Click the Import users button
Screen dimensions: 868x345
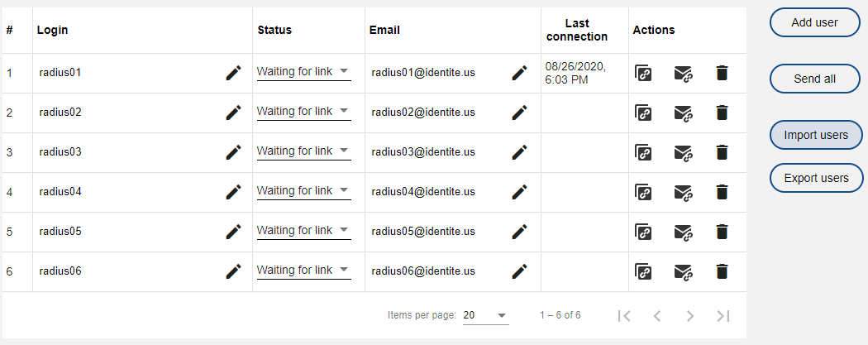(x=815, y=135)
